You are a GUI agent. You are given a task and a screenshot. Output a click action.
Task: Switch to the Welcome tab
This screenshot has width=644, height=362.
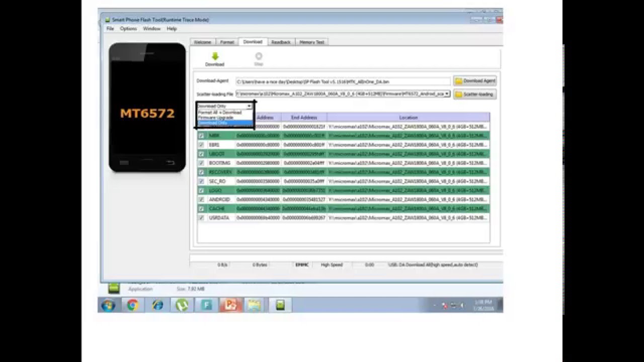[x=203, y=42]
